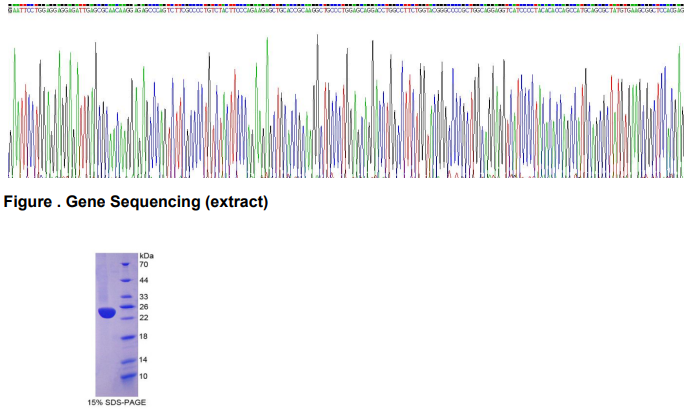Viewport: 690px width, 411px height.
Task: Click the word "Sequencing" in the figure caption
Action: click(x=158, y=203)
